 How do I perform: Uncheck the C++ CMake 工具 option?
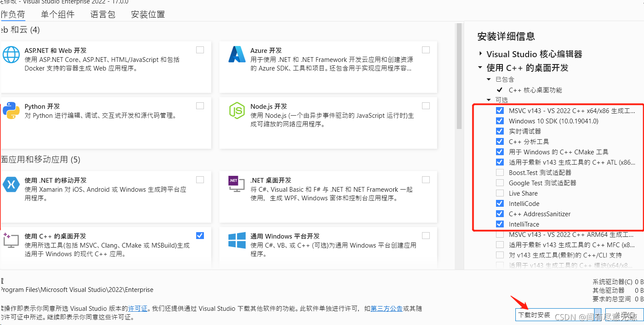pyautogui.click(x=499, y=152)
